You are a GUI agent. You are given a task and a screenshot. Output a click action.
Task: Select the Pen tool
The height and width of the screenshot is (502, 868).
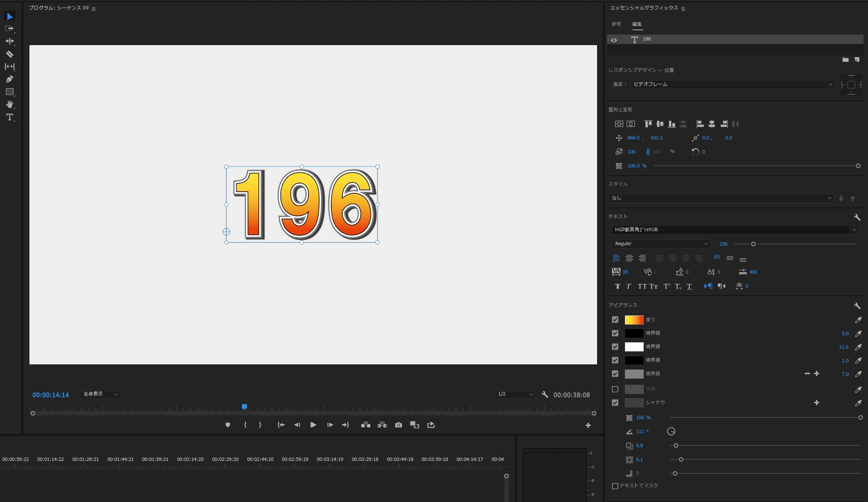10,79
